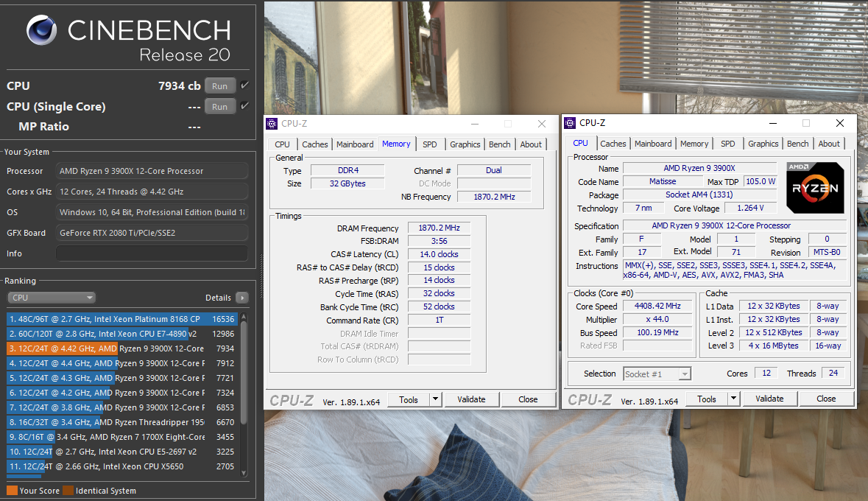
Task: Click the Multiplier value x 44.0
Action: point(657,319)
